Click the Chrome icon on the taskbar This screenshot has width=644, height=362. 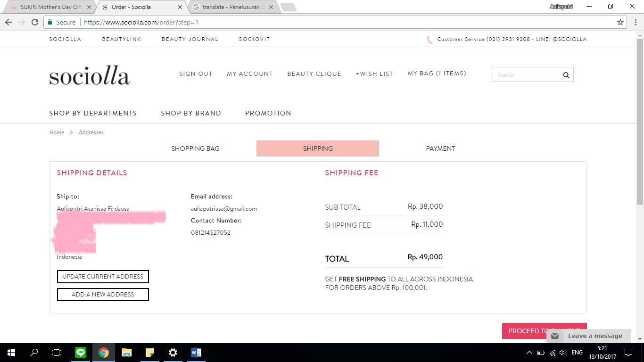(104, 353)
